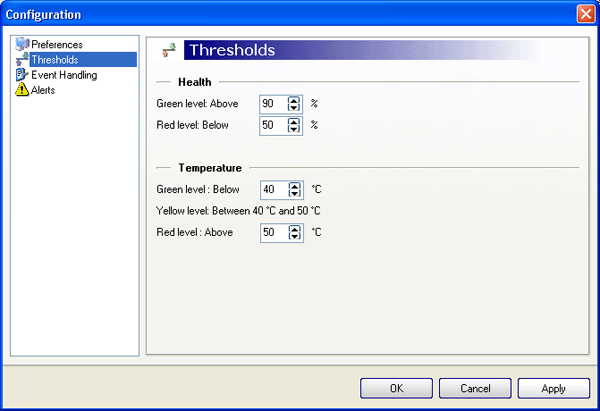Decrease Temperature green level below value
The image size is (600, 411).
pyautogui.click(x=294, y=193)
